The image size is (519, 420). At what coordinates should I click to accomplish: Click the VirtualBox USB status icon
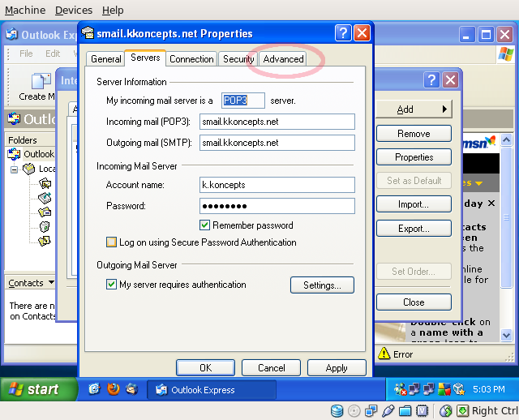click(388, 411)
